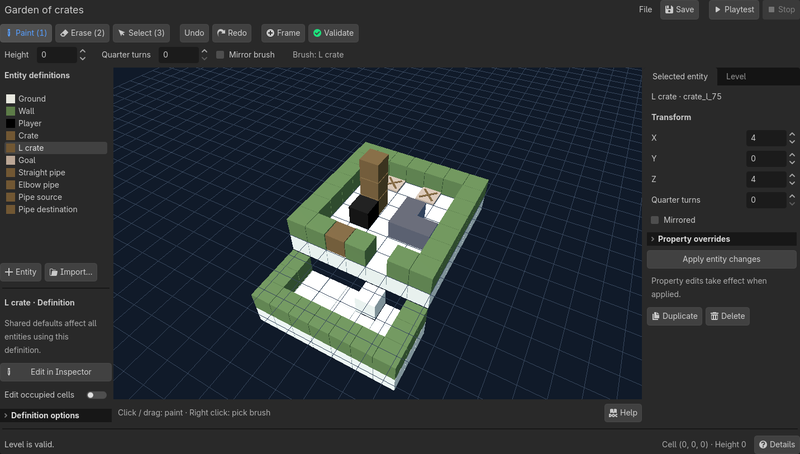
Task: Open the Details panel
Action: 777,444
